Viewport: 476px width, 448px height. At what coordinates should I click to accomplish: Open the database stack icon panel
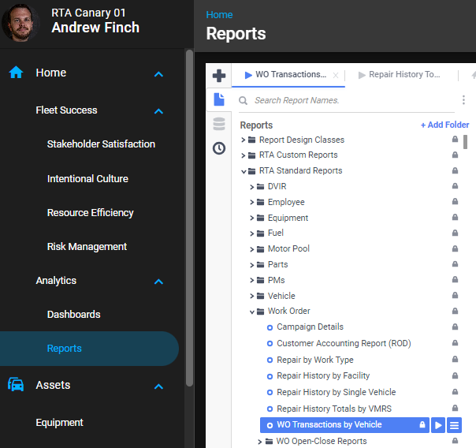pos(219,124)
